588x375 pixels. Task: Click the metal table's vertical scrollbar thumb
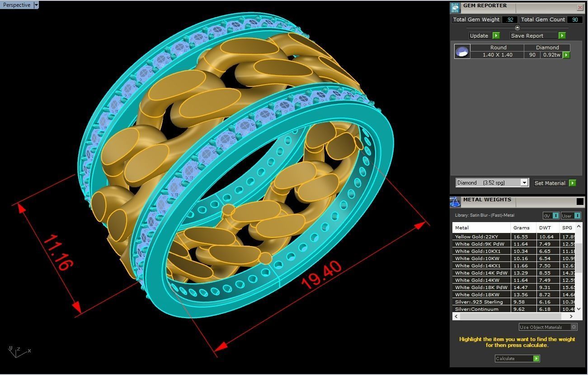tap(579, 259)
